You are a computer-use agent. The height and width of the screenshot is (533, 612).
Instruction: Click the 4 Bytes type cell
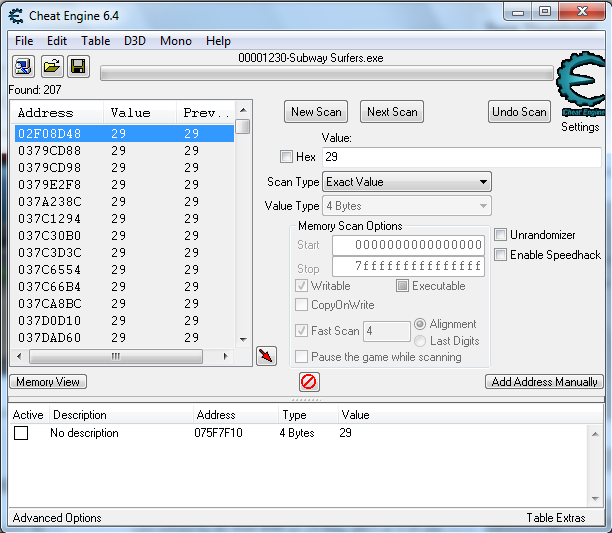click(x=297, y=433)
